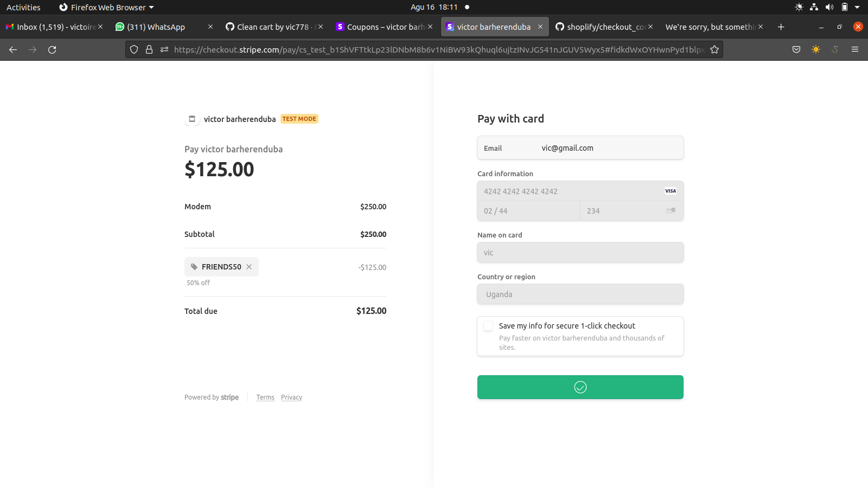
Task: Click the green pay confirmation button
Action: coord(580,387)
